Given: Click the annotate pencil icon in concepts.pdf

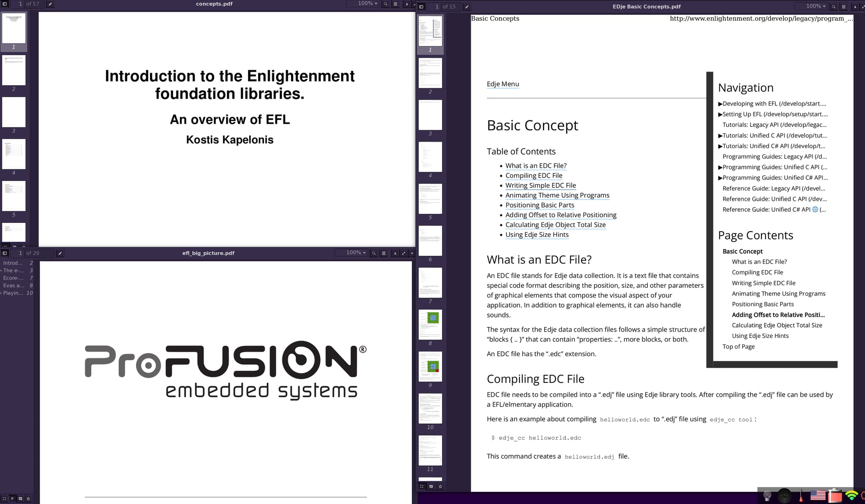Looking at the screenshot, I should tap(50, 4).
